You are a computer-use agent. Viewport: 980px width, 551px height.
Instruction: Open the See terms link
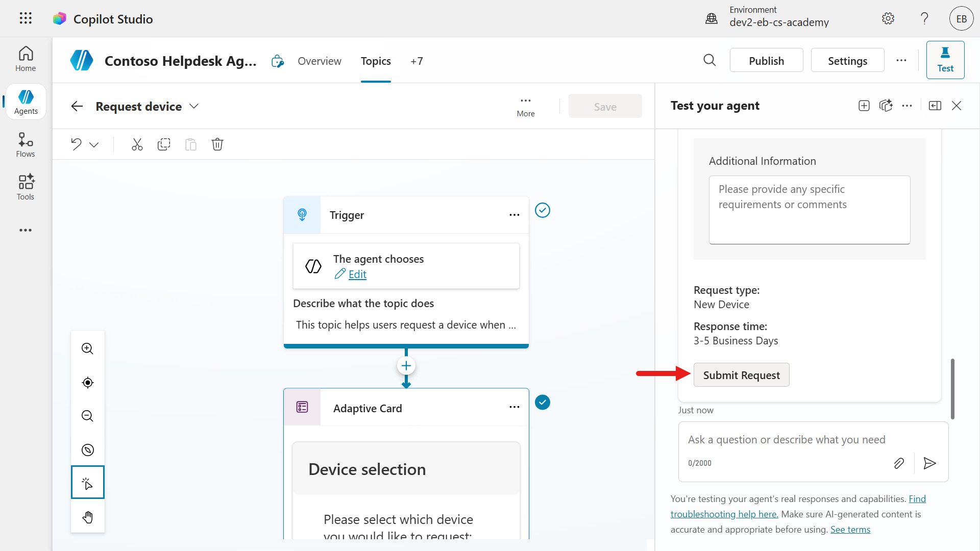850,530
